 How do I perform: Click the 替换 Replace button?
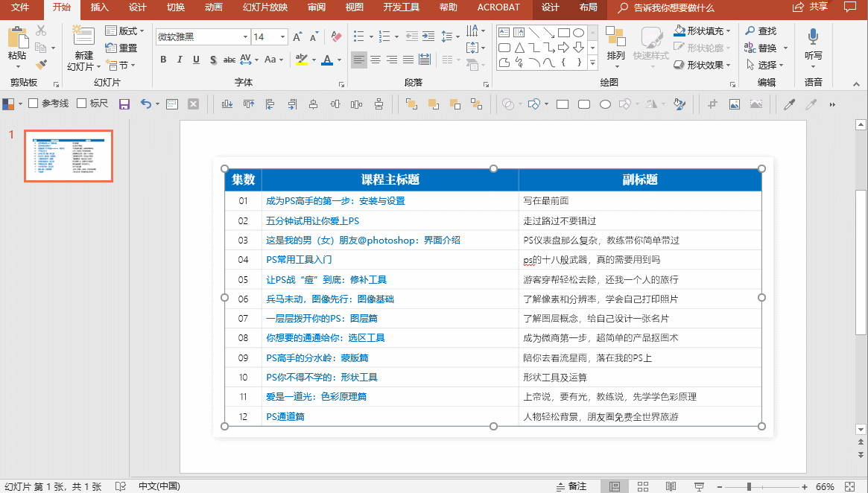[761, 48]
